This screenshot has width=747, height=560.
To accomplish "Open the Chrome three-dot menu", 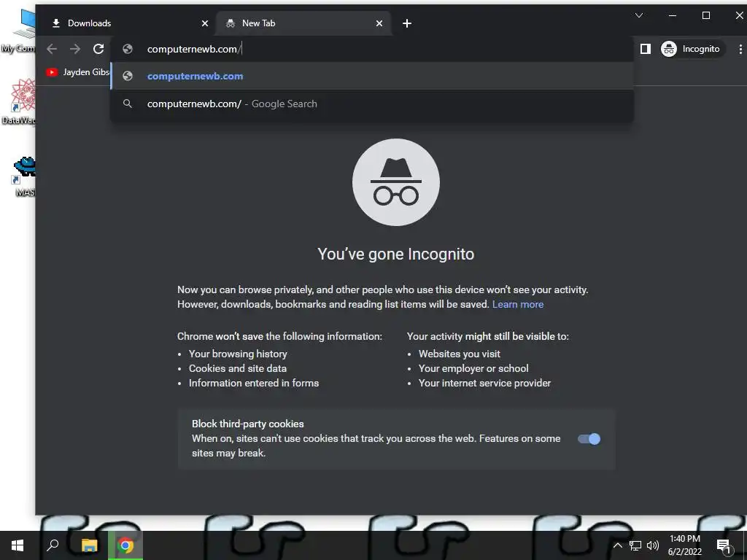I will click(740, 49).
